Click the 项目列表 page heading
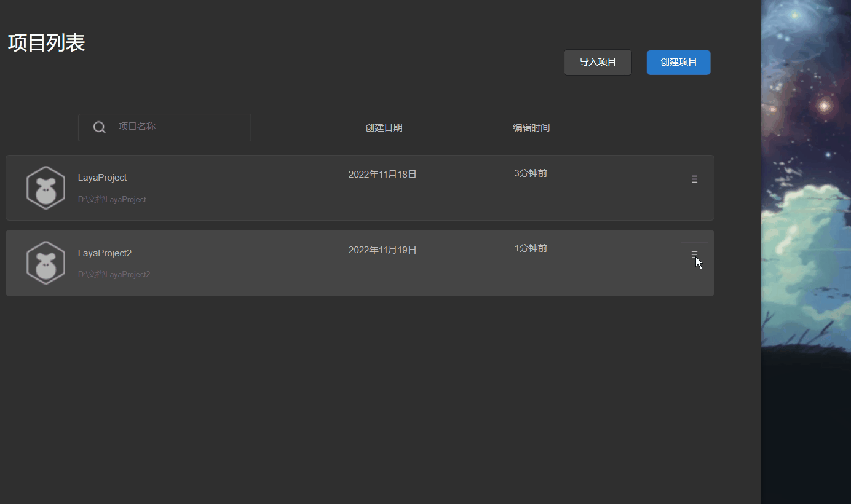The height and width of the screenshot is (504, 851). click(x=46, y=43)
